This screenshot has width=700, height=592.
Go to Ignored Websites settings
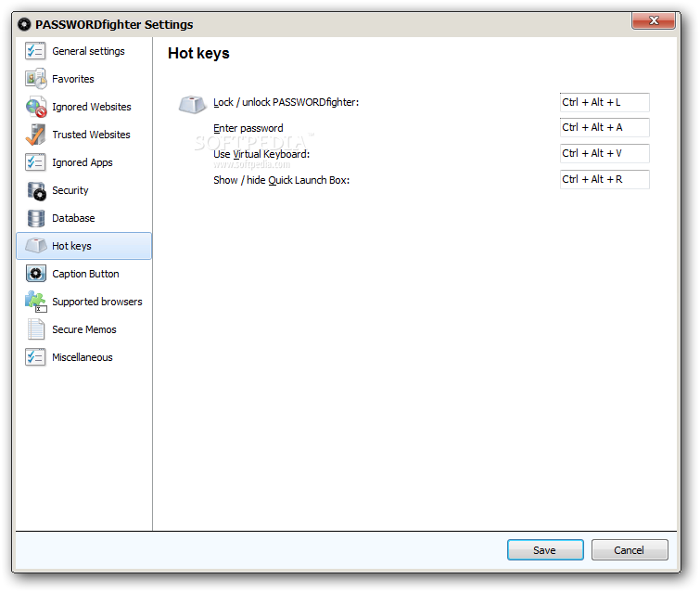point(84,107)
